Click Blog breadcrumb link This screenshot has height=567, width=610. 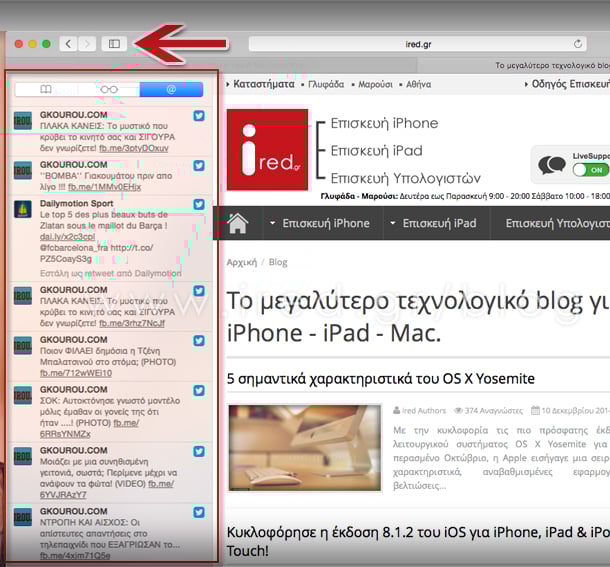[x=278, y=262]
